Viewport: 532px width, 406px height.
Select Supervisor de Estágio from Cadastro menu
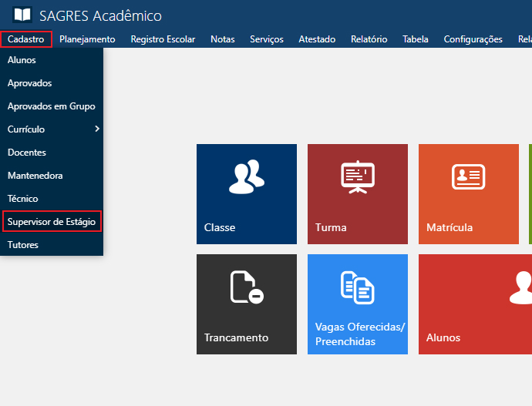coord(52,222)
